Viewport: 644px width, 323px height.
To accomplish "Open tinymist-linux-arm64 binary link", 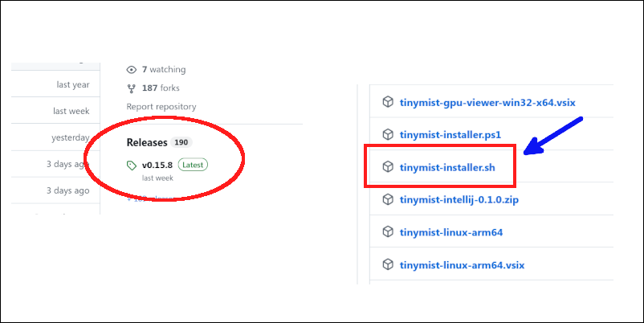I will pos(451,232).
